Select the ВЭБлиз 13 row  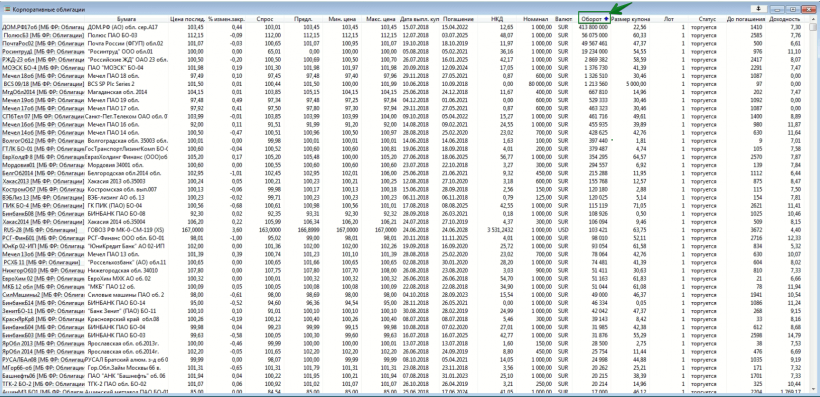tap(405, 197)
